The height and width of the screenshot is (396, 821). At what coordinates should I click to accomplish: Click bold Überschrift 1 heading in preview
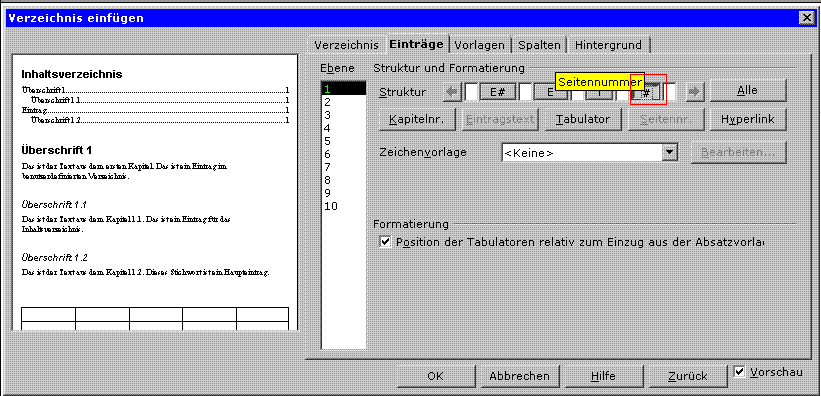(57, 150)
